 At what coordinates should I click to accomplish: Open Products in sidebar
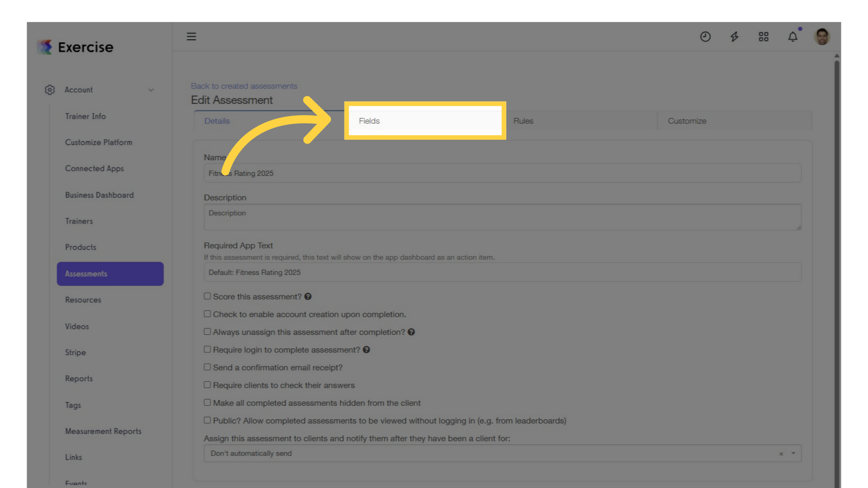(80, 248)
